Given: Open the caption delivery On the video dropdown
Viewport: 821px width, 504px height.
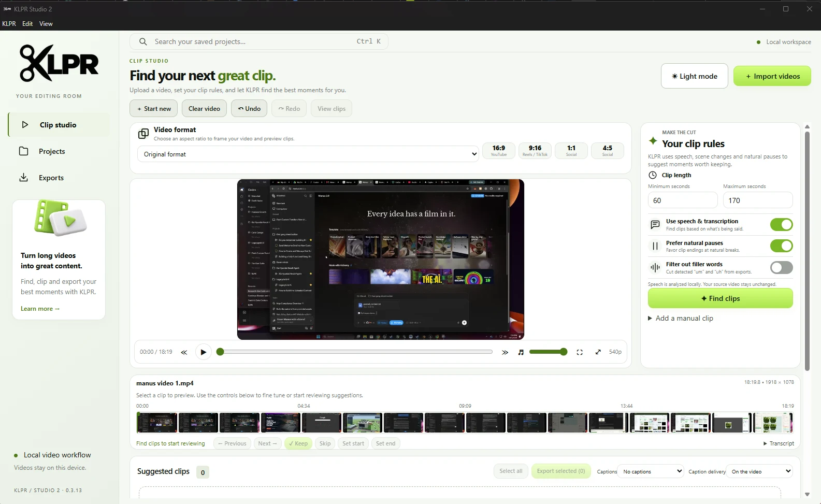Looking at the screenshot, I should (x=760, y=471).
